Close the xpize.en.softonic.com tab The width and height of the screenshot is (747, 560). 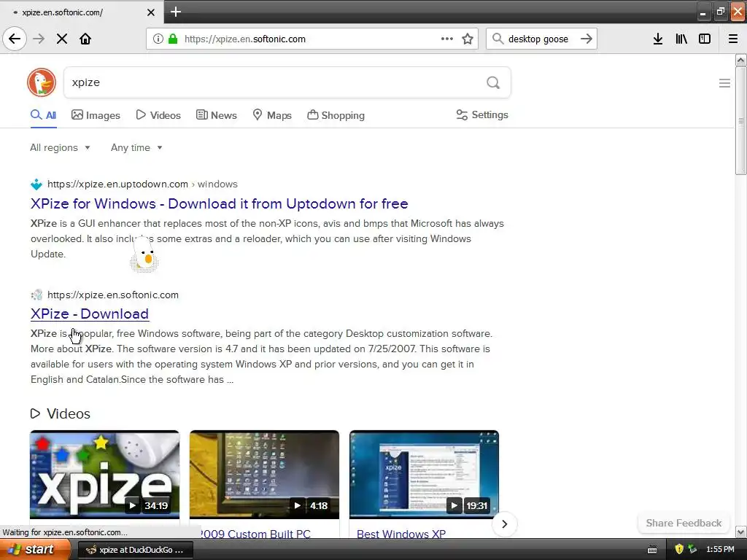point(150,12)
